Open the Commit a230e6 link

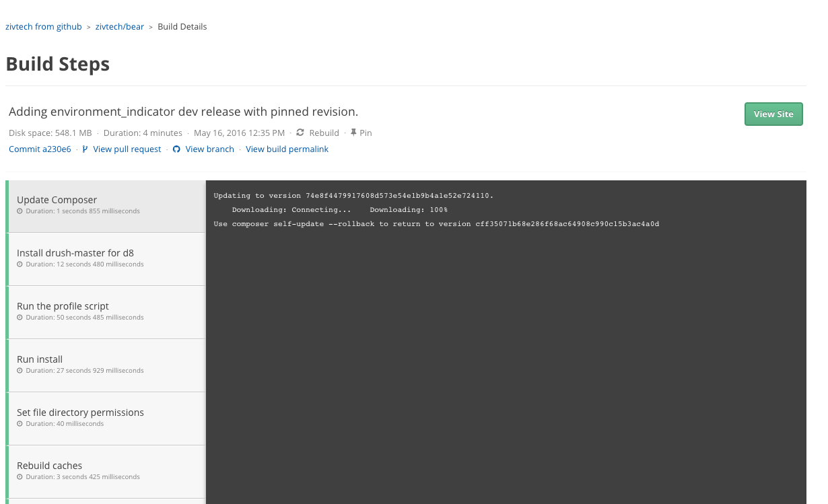40,149
